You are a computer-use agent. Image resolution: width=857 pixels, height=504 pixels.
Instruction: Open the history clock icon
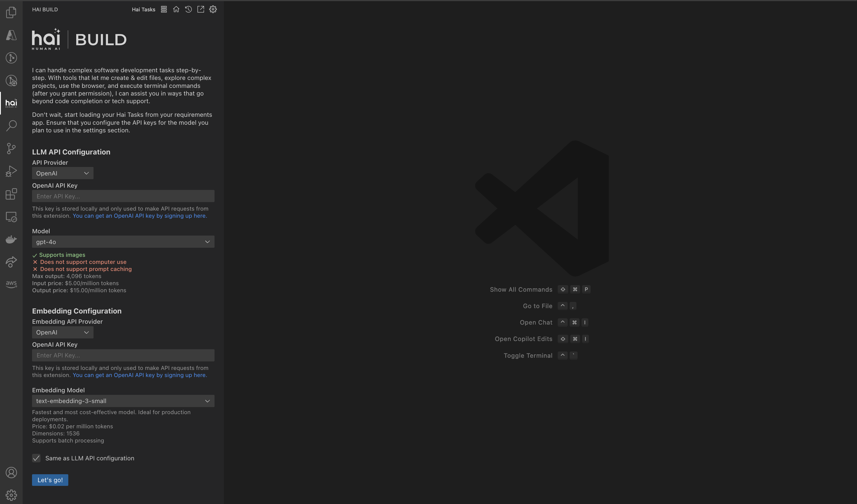point(188,10)
